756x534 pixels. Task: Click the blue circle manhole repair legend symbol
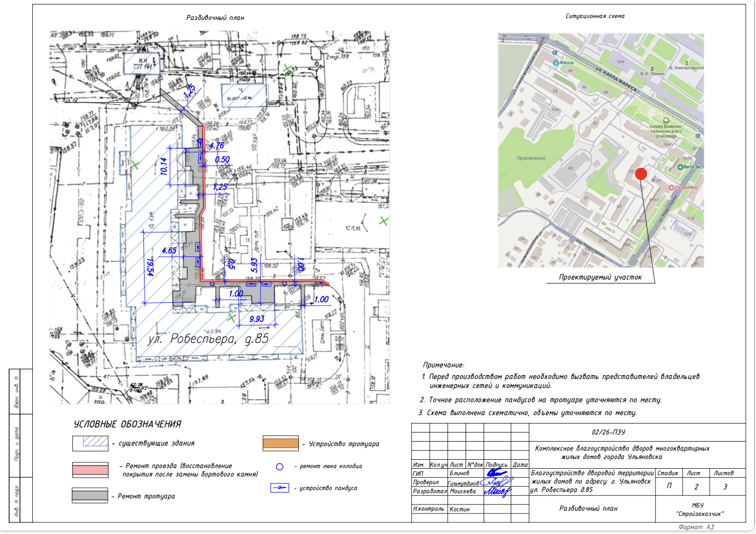click(280, 466)
